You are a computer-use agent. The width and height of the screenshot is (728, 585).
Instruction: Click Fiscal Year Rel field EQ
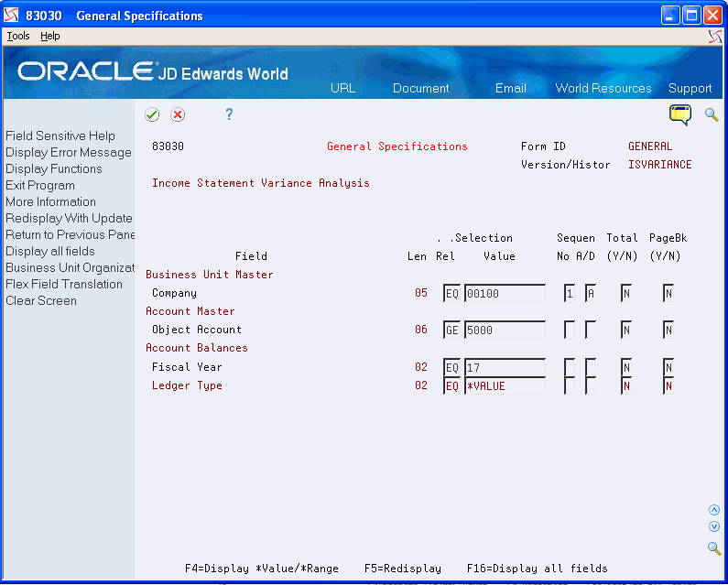[451, 367]
